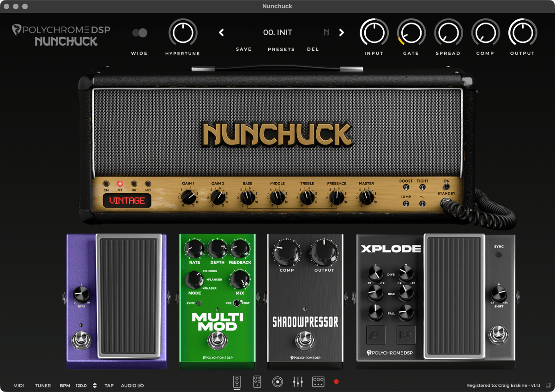This screenshot has width=555, height=392.
Task: Open the EQ faders section icon
Action: coord(298,382)
